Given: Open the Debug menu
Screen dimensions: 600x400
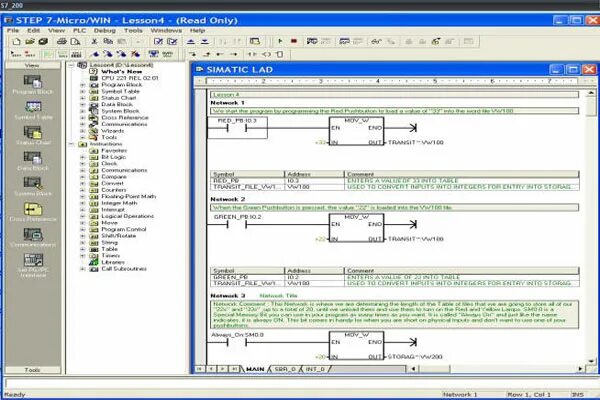Looking at the screenshot, I should click(x=104, y=30).
